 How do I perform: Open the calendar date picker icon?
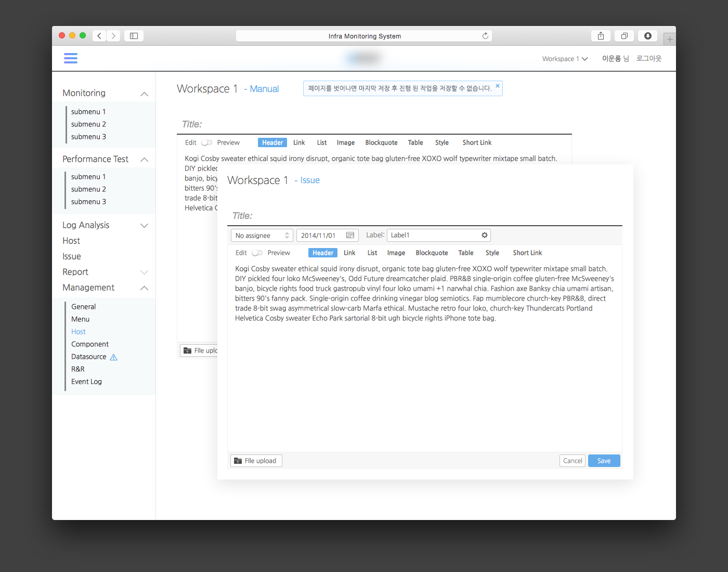tap(350, 236)
